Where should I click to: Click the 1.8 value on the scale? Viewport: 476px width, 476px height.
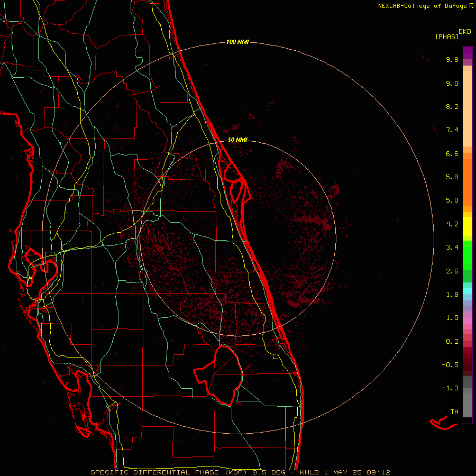[x=452, y=295]
